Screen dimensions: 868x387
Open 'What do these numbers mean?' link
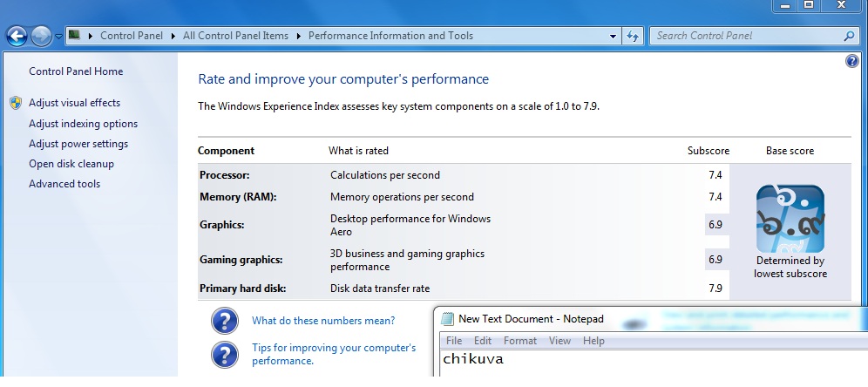(323, 321)
